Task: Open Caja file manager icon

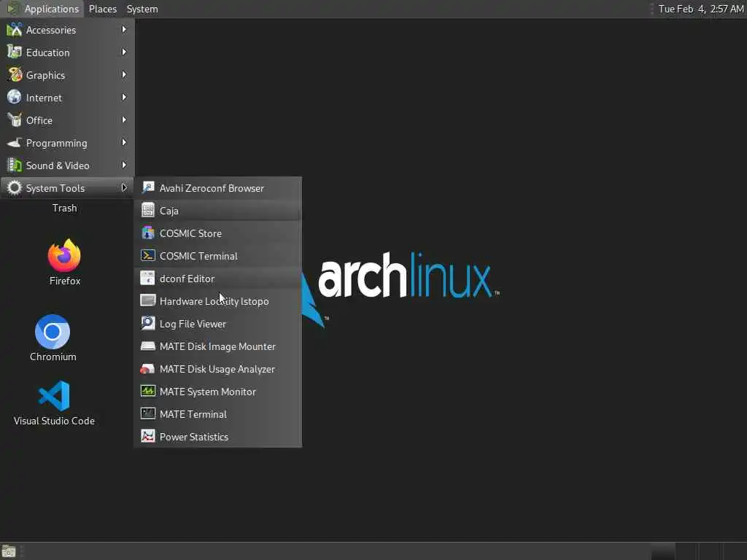Action: 147,211
